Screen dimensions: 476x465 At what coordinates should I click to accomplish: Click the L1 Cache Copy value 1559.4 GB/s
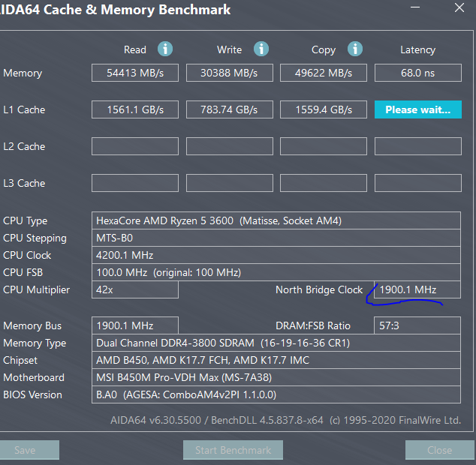coord(324,109)
